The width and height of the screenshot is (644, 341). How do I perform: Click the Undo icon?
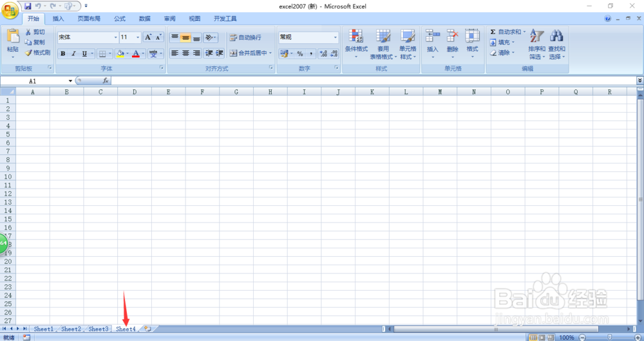[38, 6]
